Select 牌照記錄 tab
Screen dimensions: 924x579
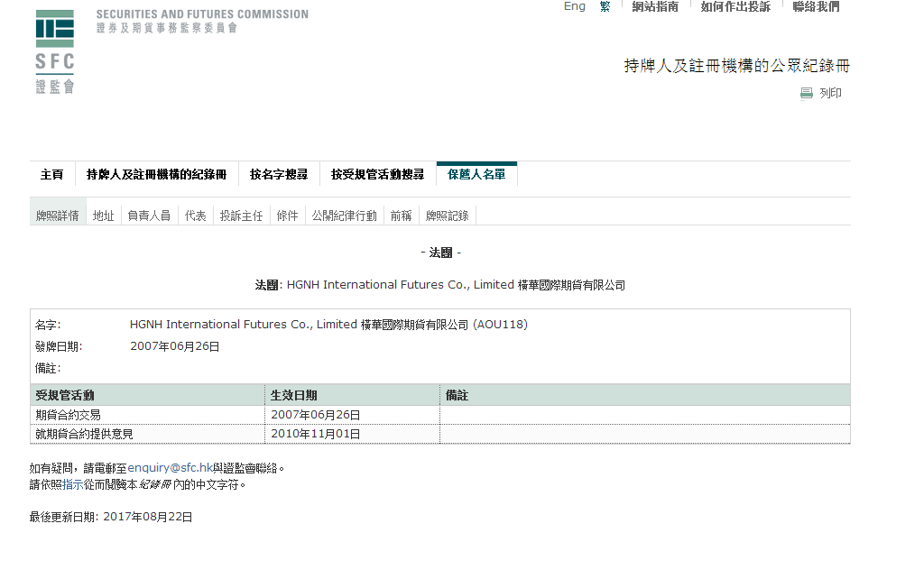(x=448, y=216)
